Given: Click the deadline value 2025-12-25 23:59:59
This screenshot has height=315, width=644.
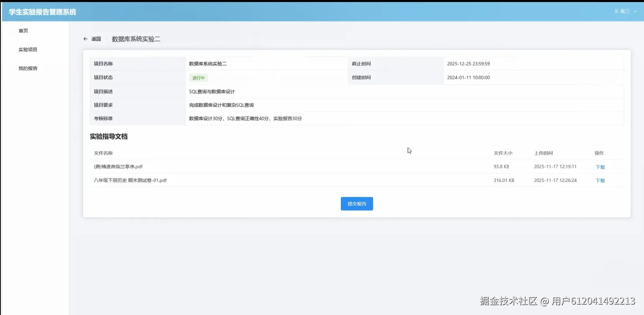Looking at the screenshot, I should click(468, 64).
